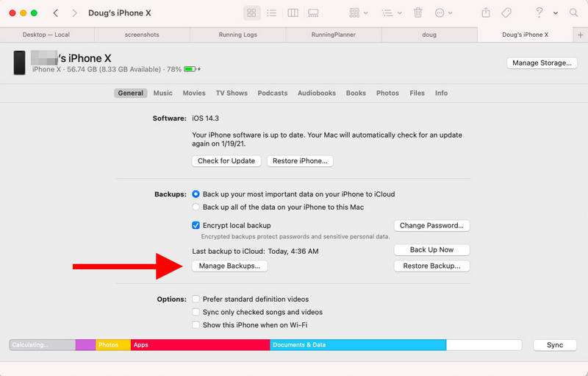Open the General section
Screen dimensions: 588x376
131,93
